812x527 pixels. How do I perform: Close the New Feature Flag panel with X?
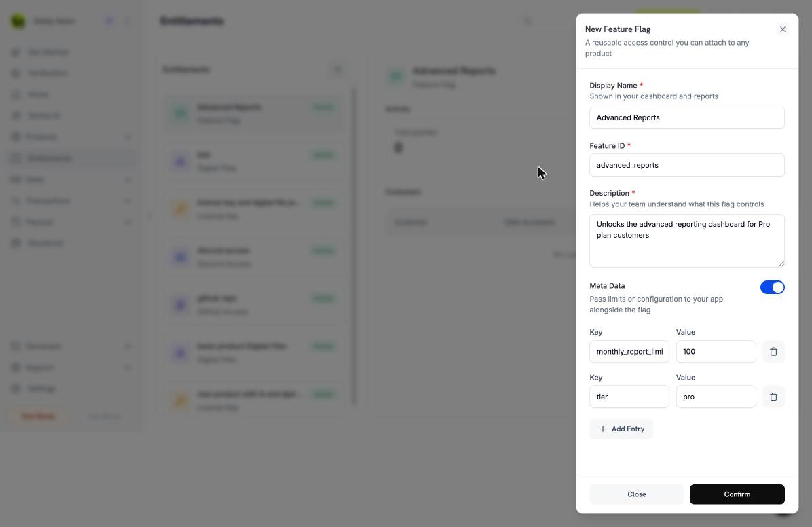click(x=783, y=29)
